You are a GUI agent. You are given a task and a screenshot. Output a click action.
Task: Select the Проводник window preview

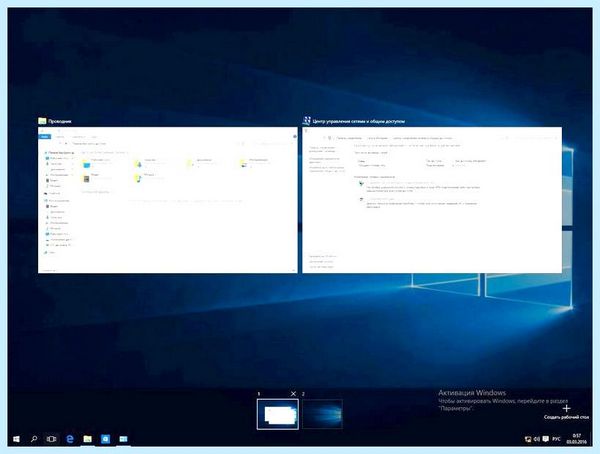168,200
